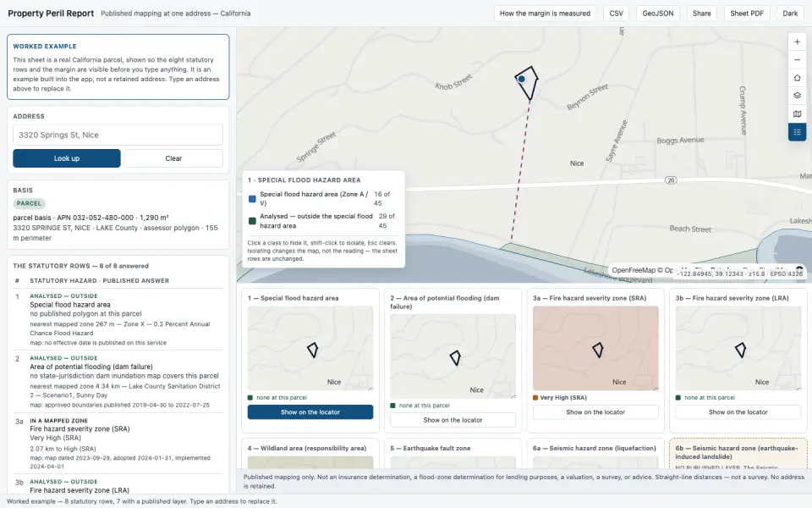Click the map coordinates readout

[x=741, y=273]
